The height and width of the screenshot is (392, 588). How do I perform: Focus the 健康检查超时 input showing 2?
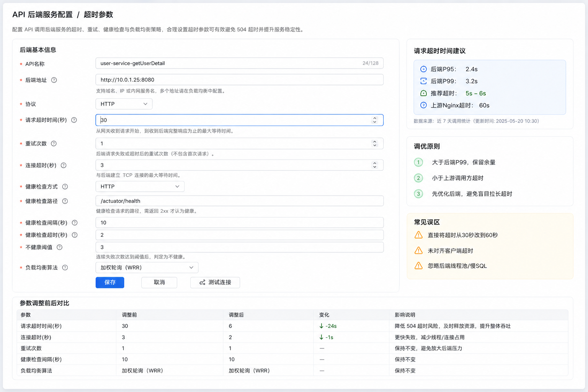tap(239, 235)
